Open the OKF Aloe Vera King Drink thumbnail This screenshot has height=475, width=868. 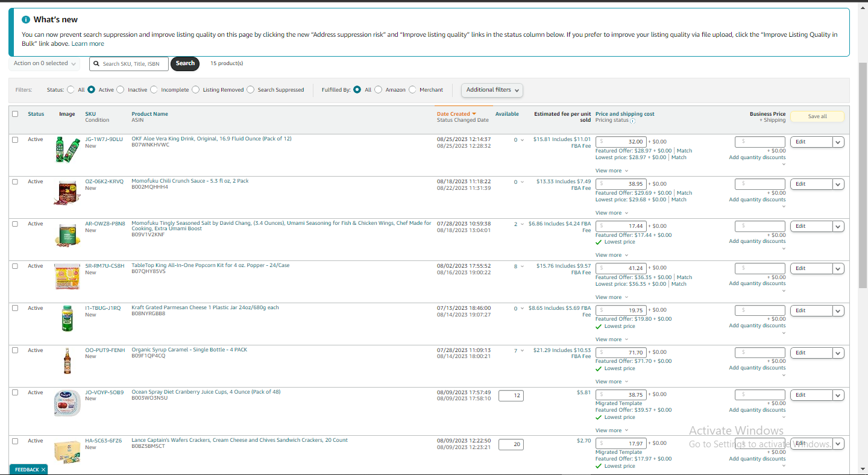(67, 150)
